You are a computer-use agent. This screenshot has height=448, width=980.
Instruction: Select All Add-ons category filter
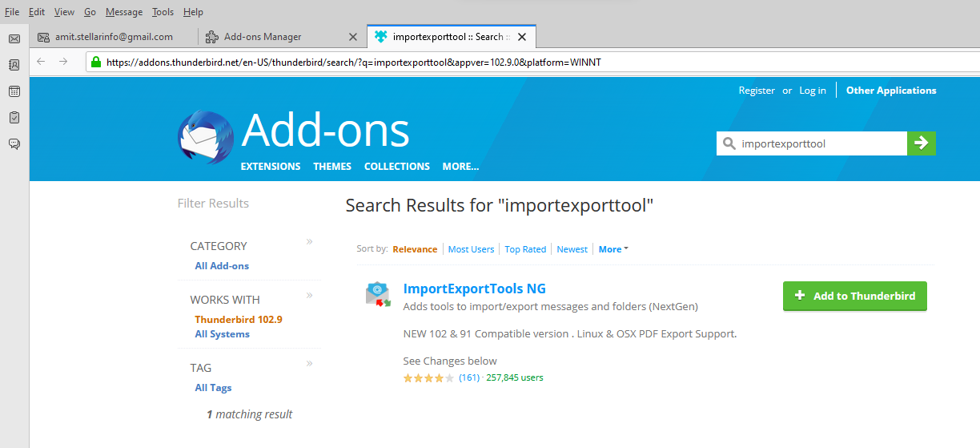(222, 266)
